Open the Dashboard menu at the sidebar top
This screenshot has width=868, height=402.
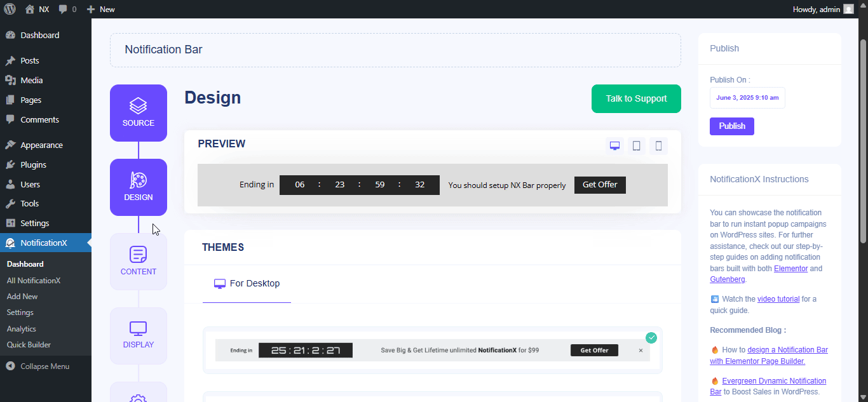pyautogui.click(x=46, y=35)
